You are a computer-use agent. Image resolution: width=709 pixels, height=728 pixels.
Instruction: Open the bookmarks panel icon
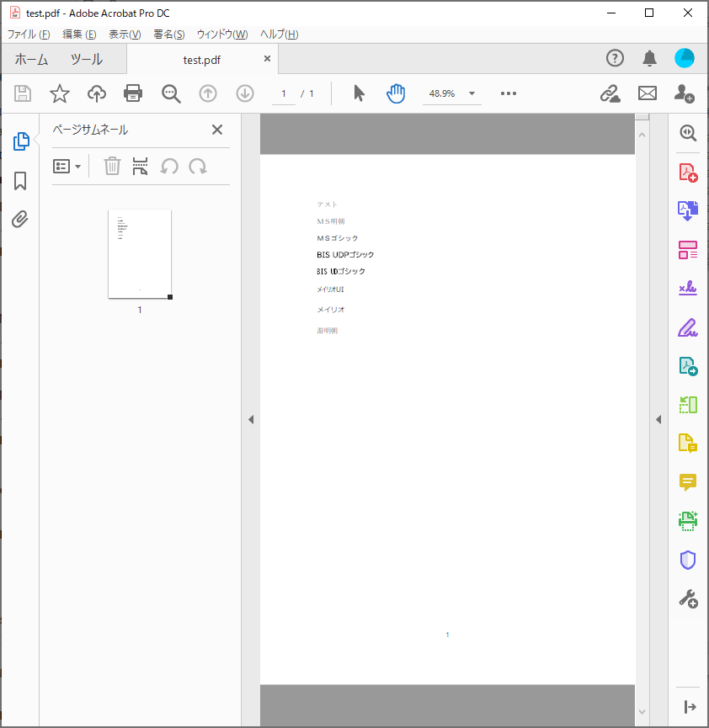coord(20,181)
